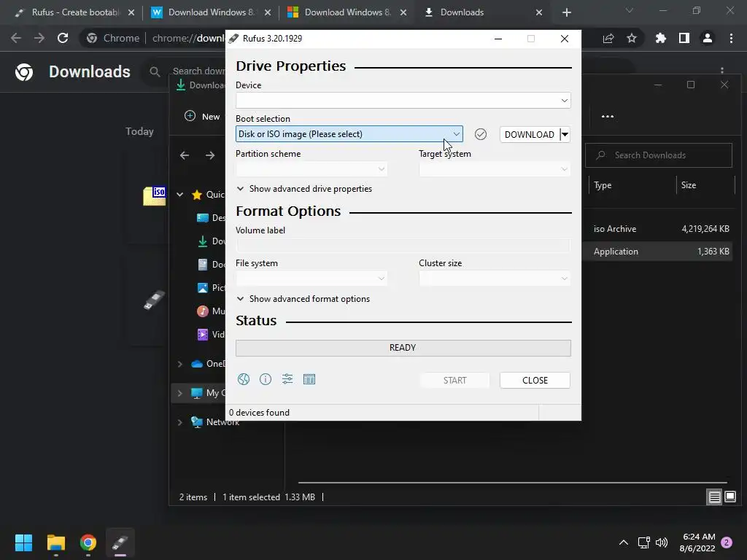This screenshot has width=747, height=560.
Task: Select the Downloads Chrome tab
Action: tap(481, 12)
